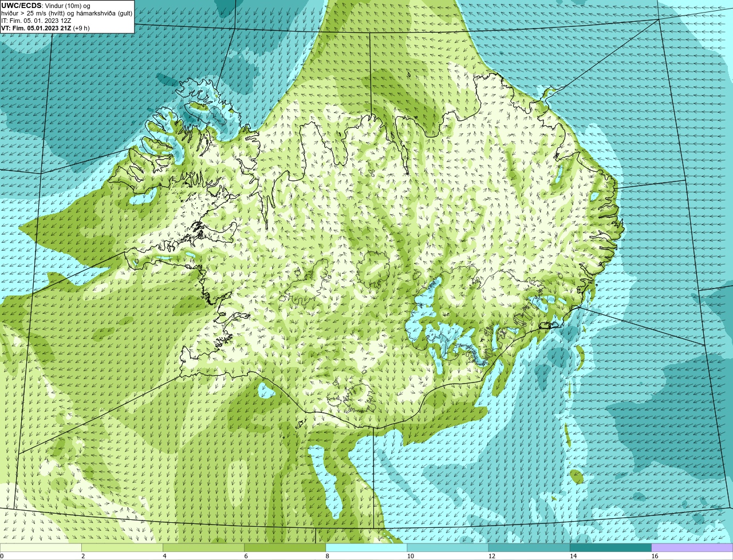Click the initial time 'IT: Fim. 05. 01. 2023 12Z'
733x560 pixels.
[x=36, y=21]
